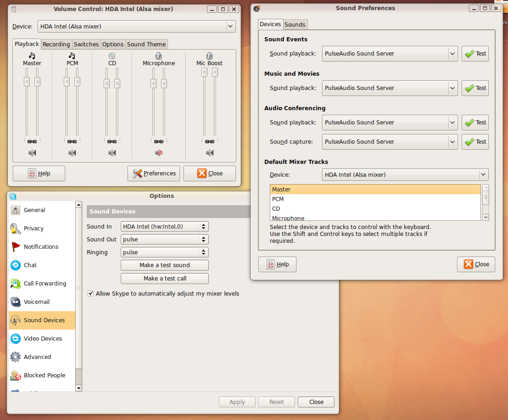Open Chat settings in Skype Options
508x420 pixels.
tap(42, 265)
